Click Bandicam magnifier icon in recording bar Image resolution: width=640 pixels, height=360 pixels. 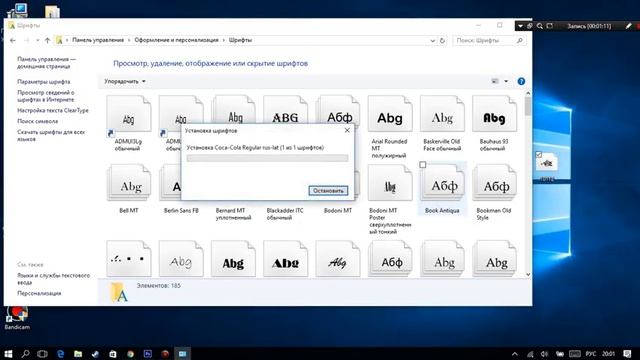[540, 26]
